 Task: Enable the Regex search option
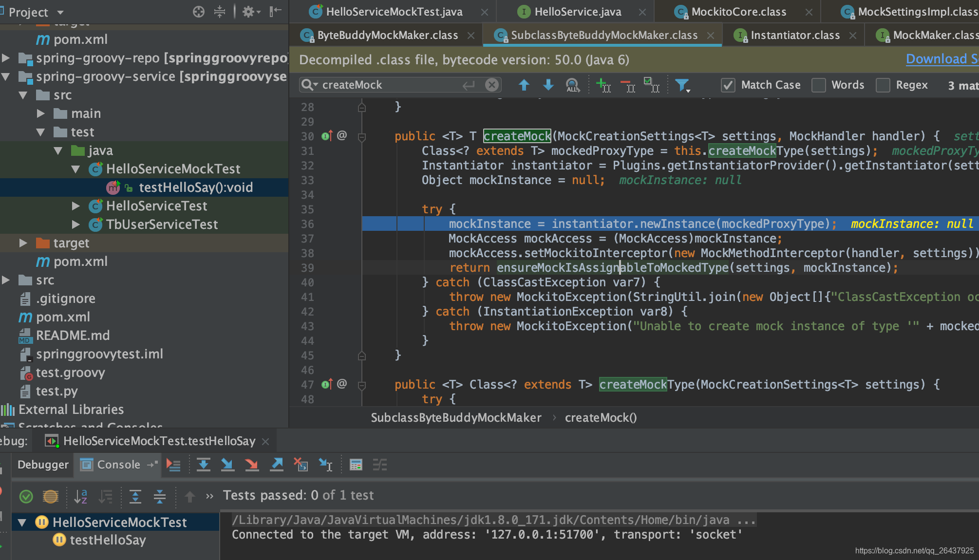pos(883,85)
